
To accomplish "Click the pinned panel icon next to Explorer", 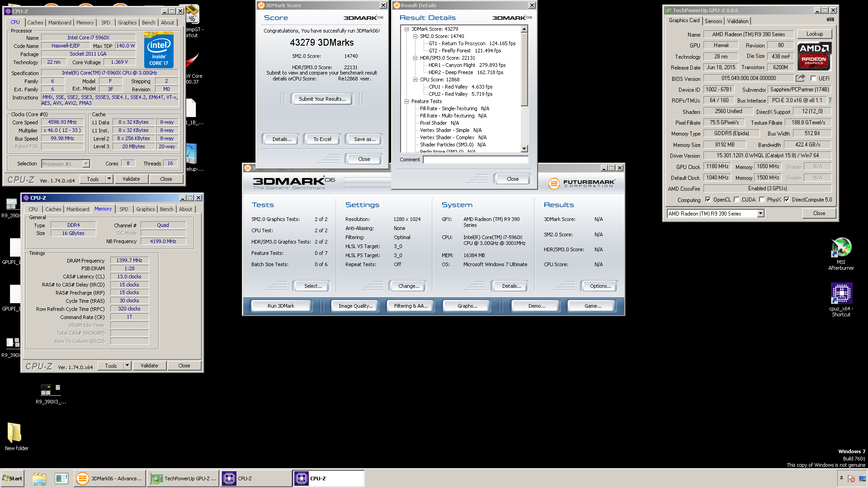I will (x=61, y=478).
